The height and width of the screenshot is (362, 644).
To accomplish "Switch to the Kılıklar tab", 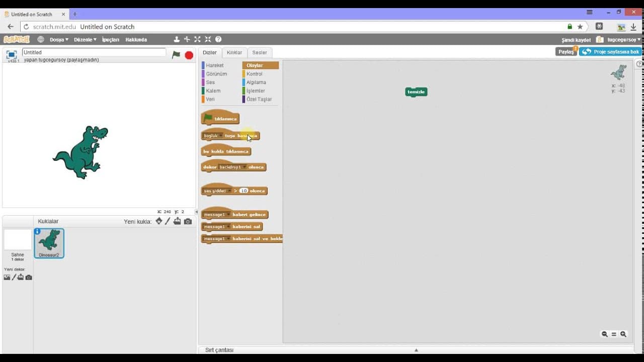I will tap(234, 52).
